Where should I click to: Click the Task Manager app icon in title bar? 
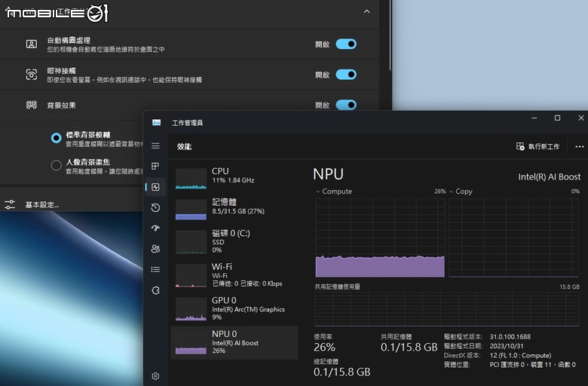coord(156,122)
